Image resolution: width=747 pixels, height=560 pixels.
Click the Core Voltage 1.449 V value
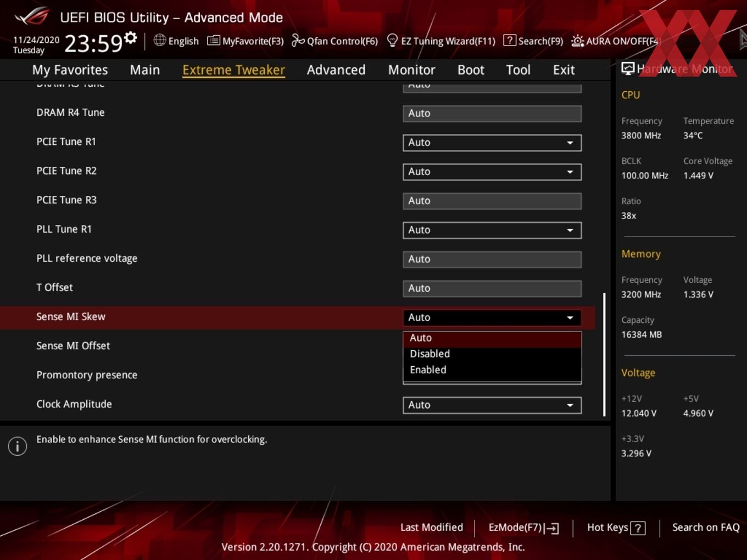pos(698,176)
